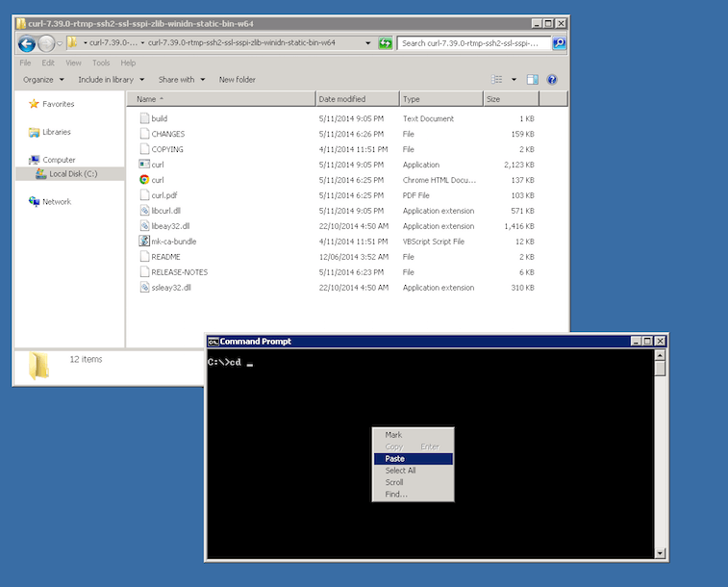Image resolution: width=728 pixels, height=587 pixels.
Task: Click the Command Prompt title bar icon
Action: [213, 342]
